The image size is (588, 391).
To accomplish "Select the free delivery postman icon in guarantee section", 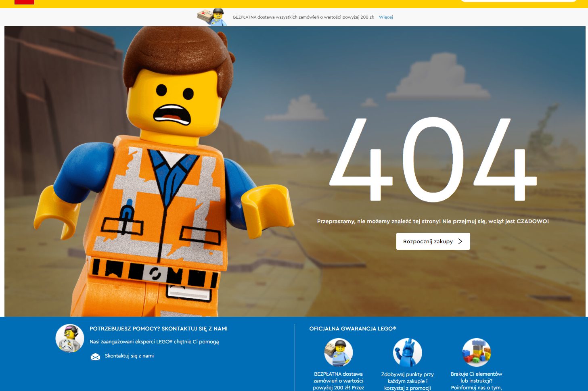I will 339,352.
